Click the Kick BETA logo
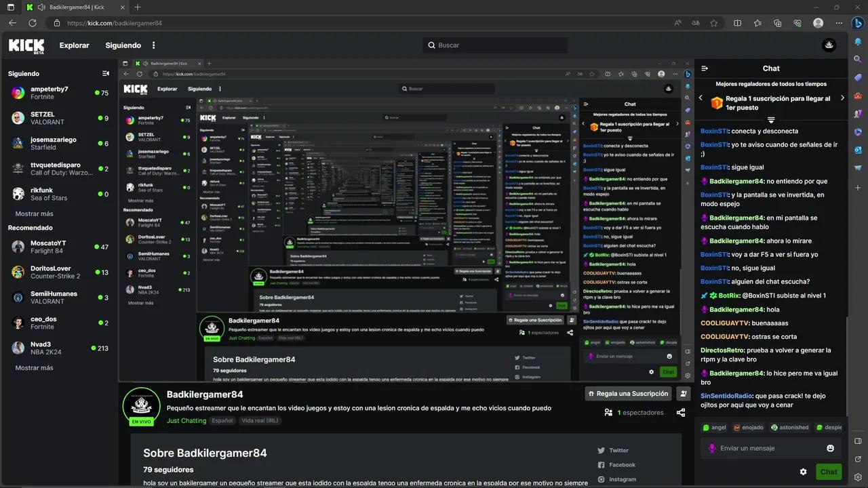Screen dimensions: 868x488 pyautogui.click(x=26, y=45)
